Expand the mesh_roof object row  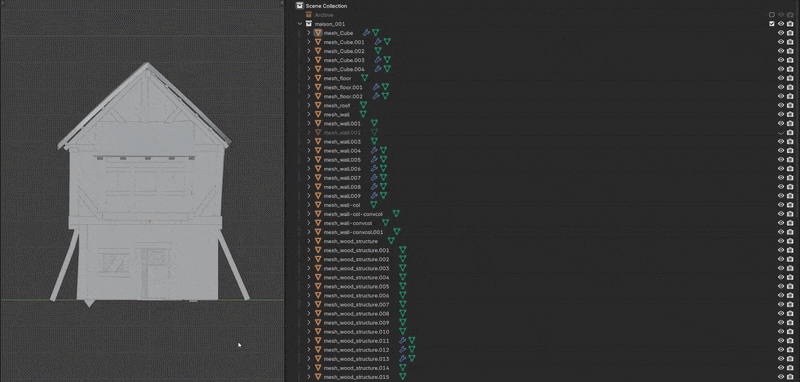click(x=309, y=105)
